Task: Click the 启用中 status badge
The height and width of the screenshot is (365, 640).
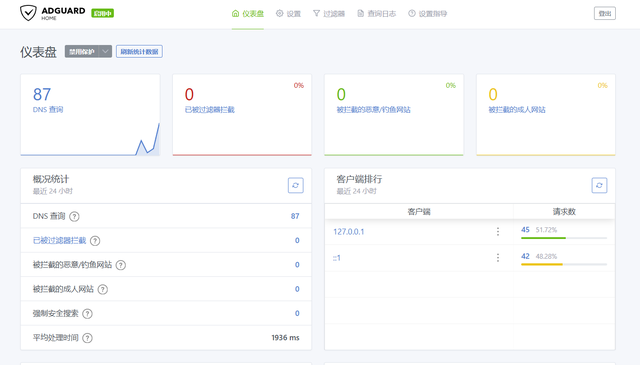Action: 102,13
